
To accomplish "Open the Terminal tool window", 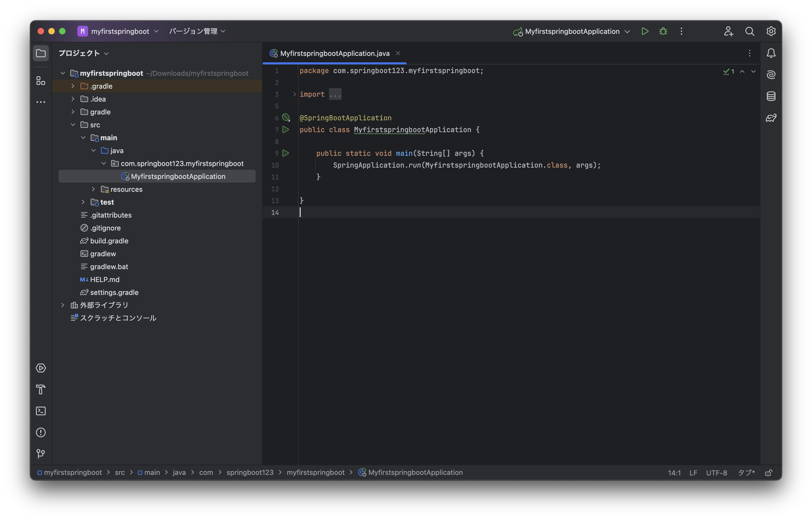I will (x=41, y=411).
